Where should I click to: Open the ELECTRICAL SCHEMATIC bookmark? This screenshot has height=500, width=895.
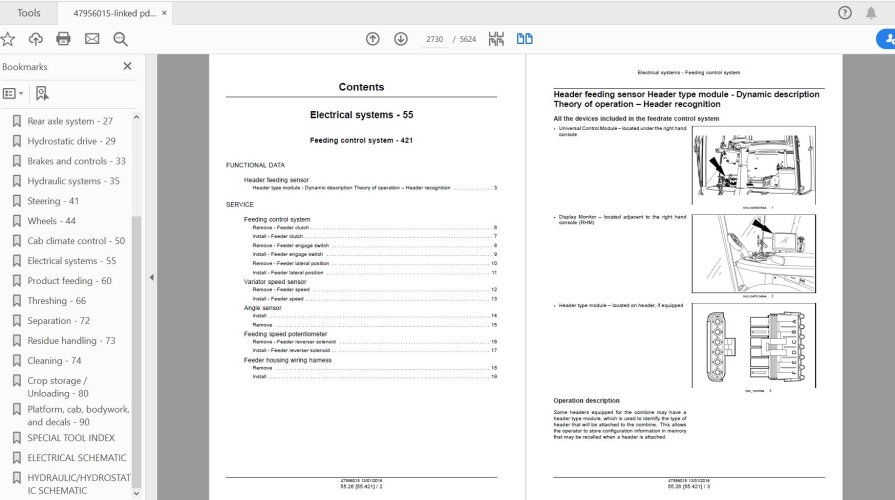77,458
